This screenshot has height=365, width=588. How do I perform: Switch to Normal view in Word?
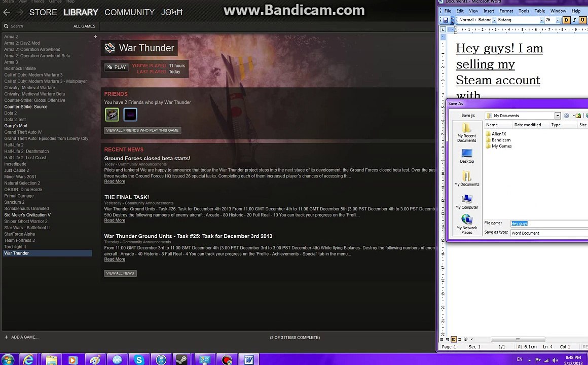coord(442,339)
